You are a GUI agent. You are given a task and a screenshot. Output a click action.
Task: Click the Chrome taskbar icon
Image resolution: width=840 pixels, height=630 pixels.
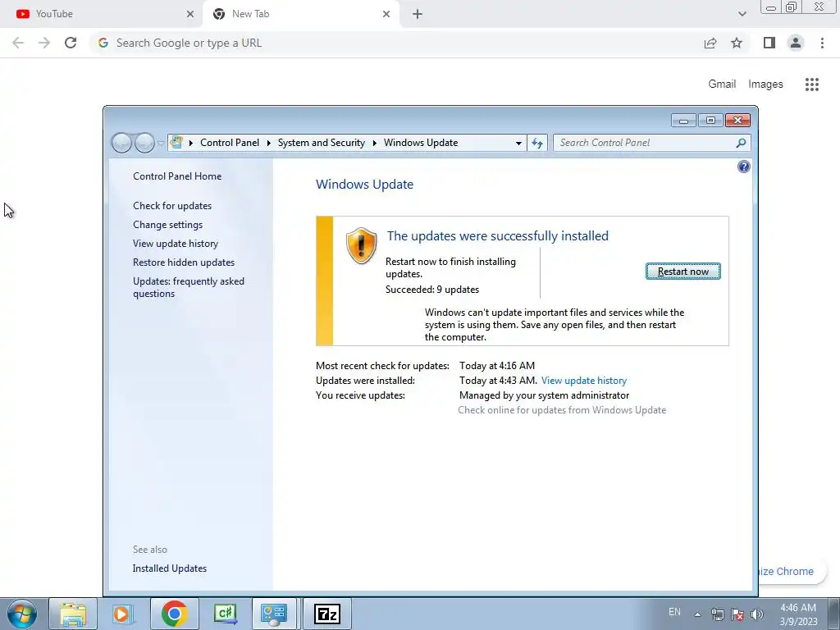tap(174, 614)
